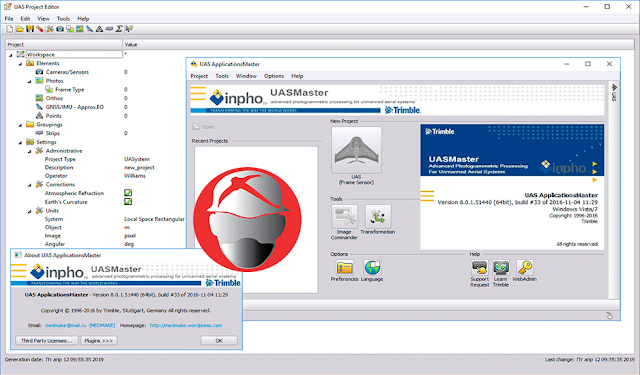This screenshot has width=640, height=375.
Task: Click the 'new_project' description value
Action: (x=139, y=168)
